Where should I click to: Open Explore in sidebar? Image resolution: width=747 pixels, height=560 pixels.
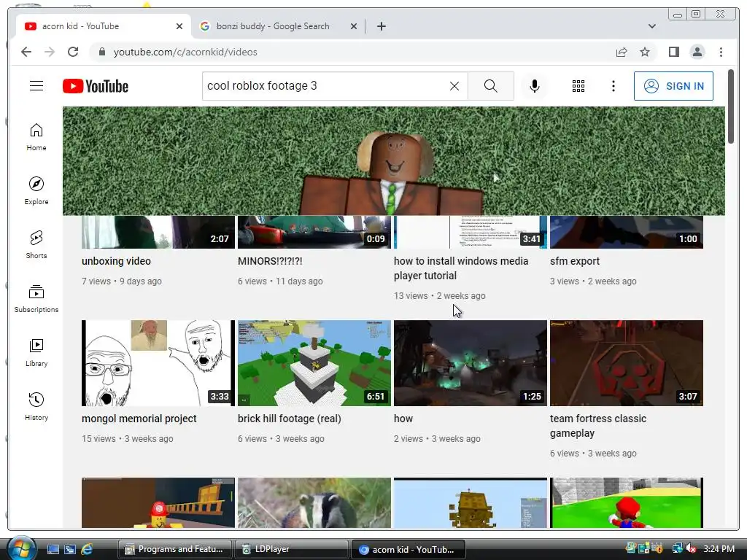point(36,190)
